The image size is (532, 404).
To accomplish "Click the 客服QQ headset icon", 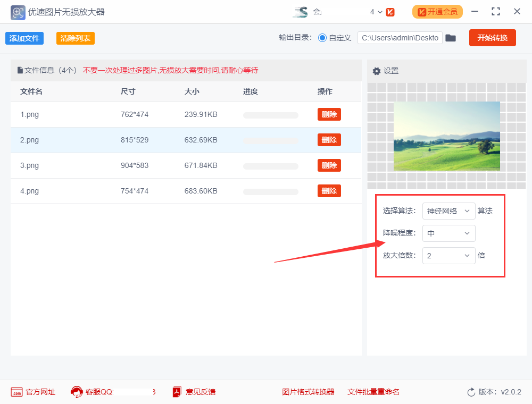I will point(77,392).
